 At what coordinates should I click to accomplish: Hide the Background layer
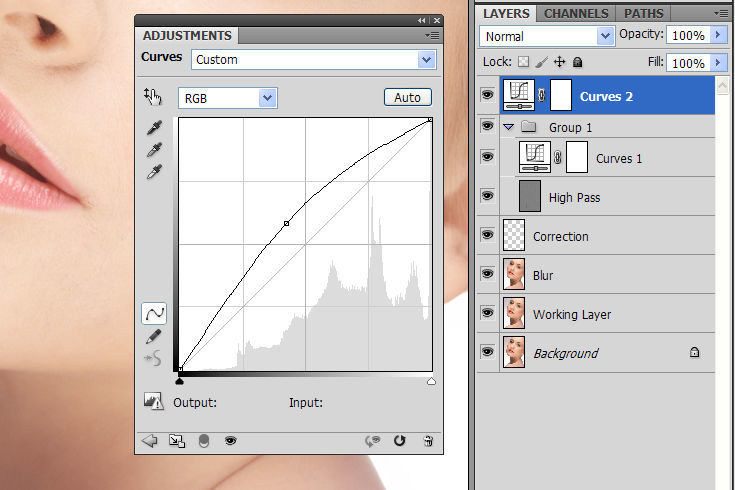click(488, 351)
